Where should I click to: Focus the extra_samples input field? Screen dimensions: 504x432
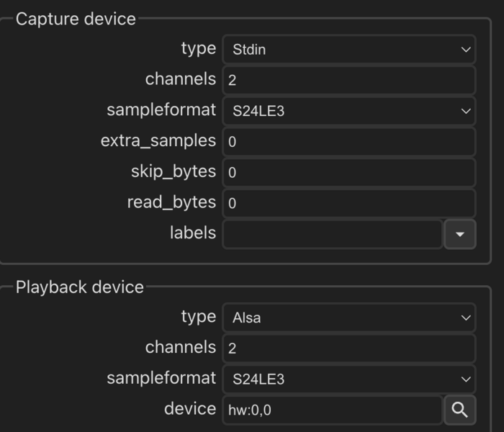coord(348,142)
